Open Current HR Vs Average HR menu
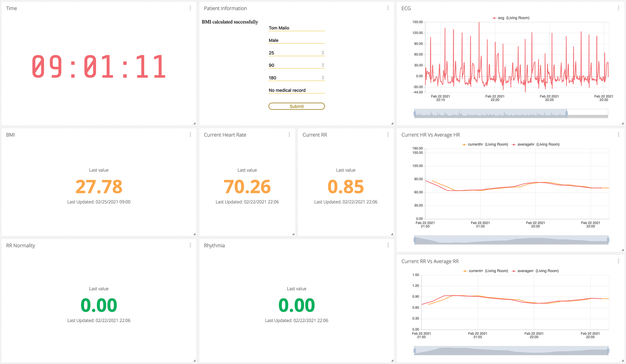 tap(618, 134)
